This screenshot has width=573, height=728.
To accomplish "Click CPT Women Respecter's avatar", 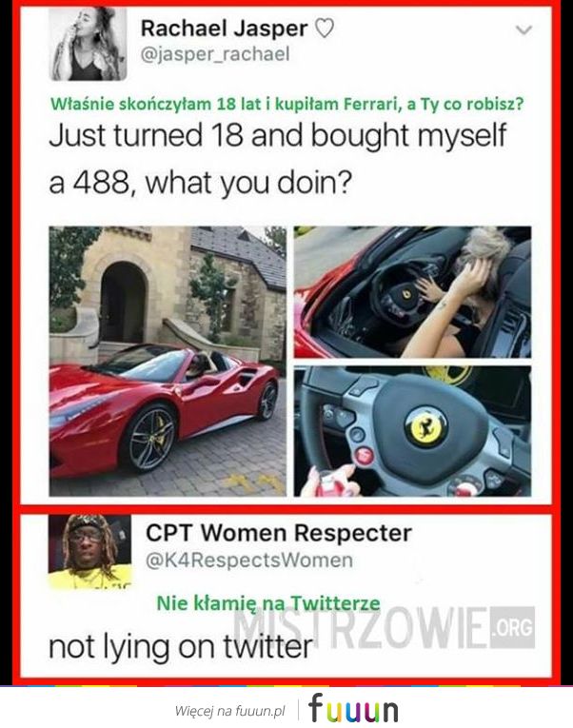I will tap(89, 552).
